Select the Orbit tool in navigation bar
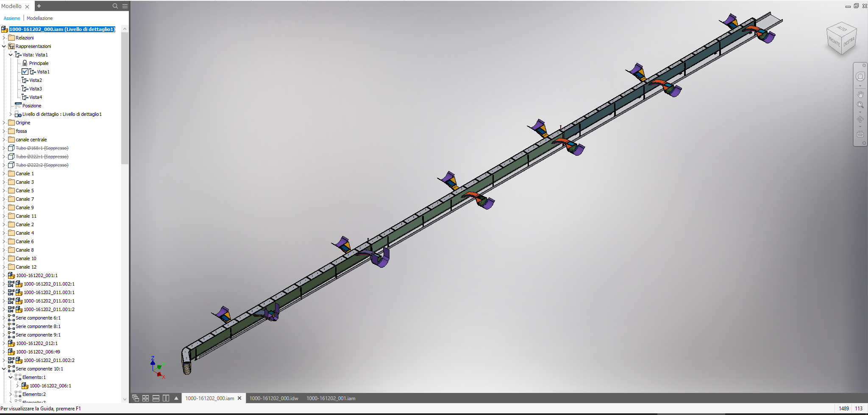This screenshot has width=868, height=415. [860, 120]
